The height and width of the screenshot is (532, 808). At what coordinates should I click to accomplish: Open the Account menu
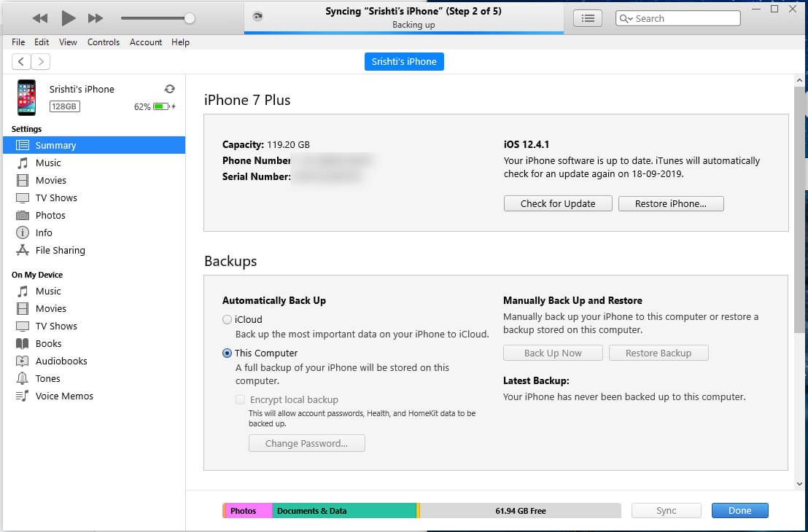click(146, 42)
